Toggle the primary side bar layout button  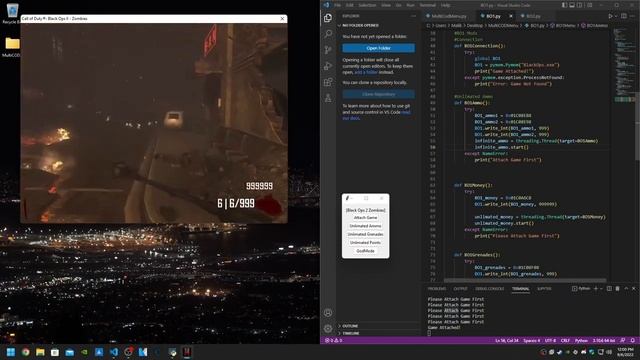(x=564, y=5)
